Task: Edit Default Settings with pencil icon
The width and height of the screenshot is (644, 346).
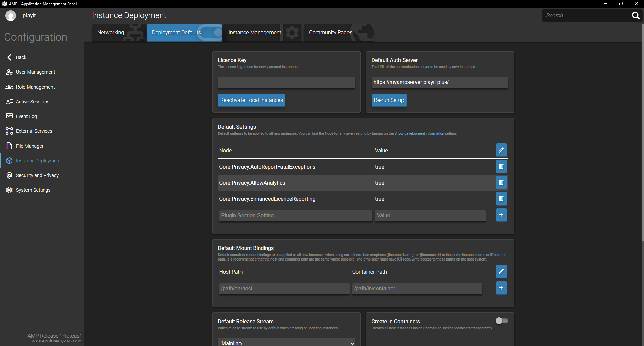Action: pyautogui.click(x=501, y=150)
